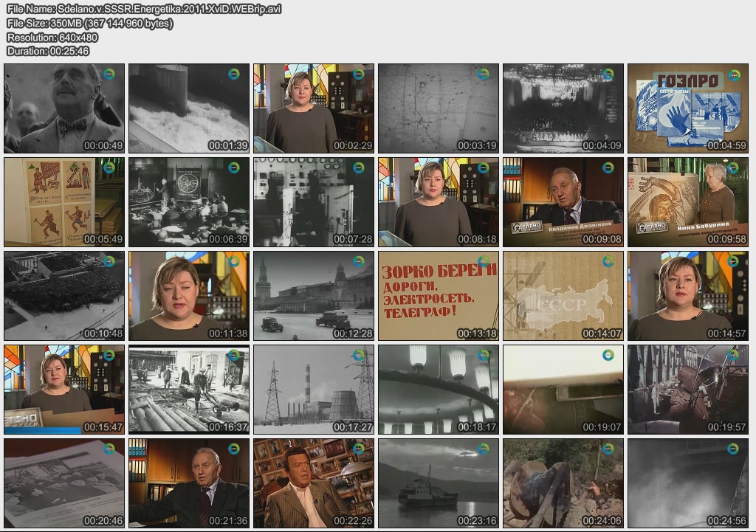Click the Resolution 640x480 line
The image size is (756, 532).
click(52, 37)
